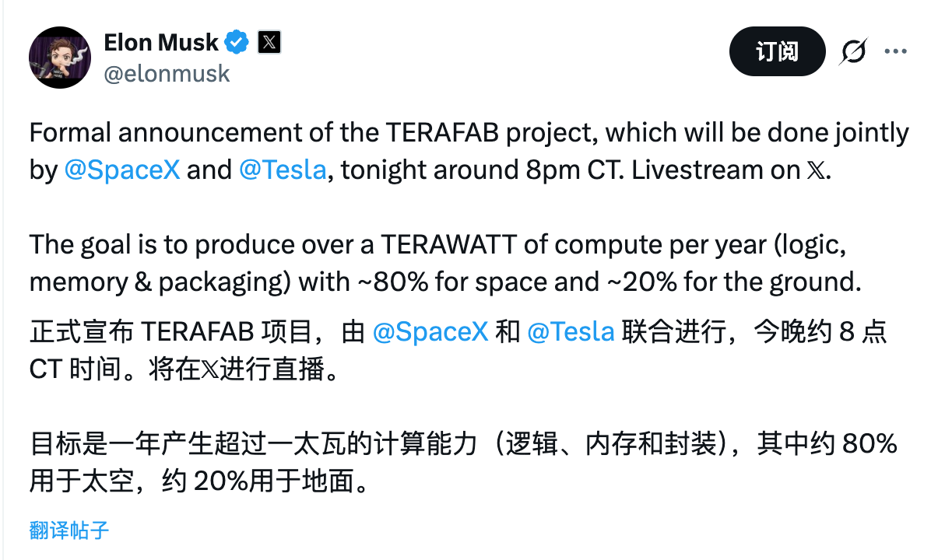Open @SpaceX mention in English text
This screenshot has height=560, width=931.
click(x=122, y=170)
